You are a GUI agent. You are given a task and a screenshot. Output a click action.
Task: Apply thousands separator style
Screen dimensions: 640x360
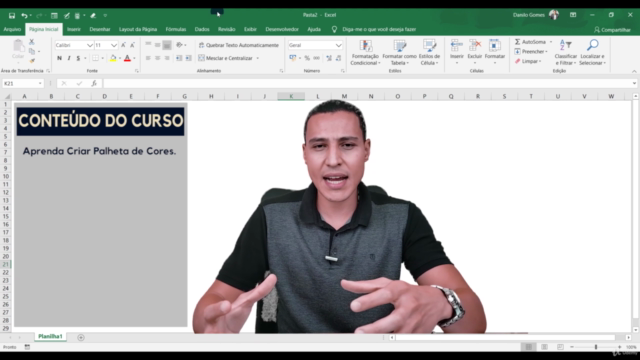point(316,58)
